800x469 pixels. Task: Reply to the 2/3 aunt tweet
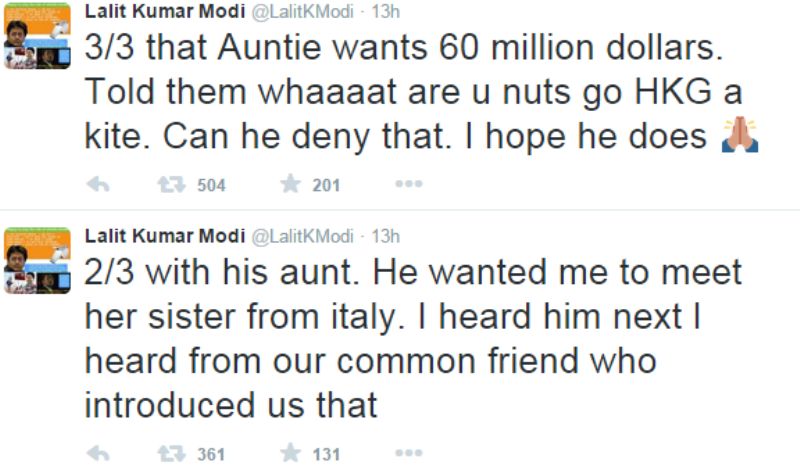(x=98, y=453)
